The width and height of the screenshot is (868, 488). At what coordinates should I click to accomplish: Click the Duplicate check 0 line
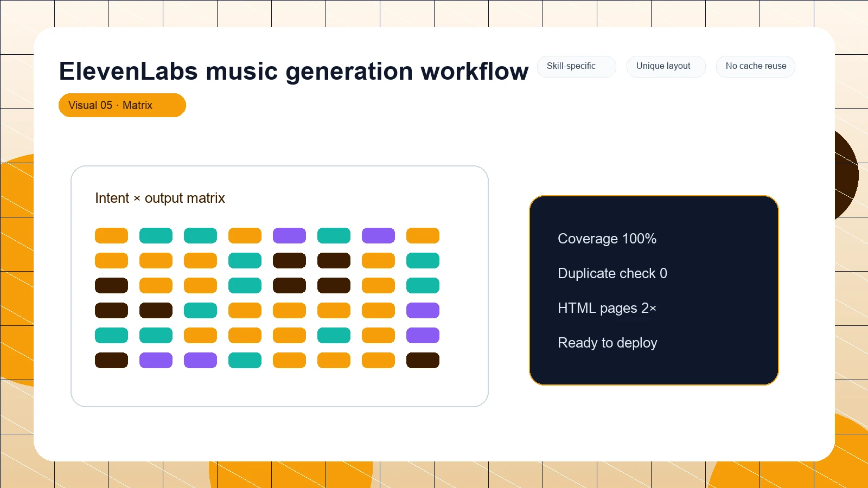[612, 273]
